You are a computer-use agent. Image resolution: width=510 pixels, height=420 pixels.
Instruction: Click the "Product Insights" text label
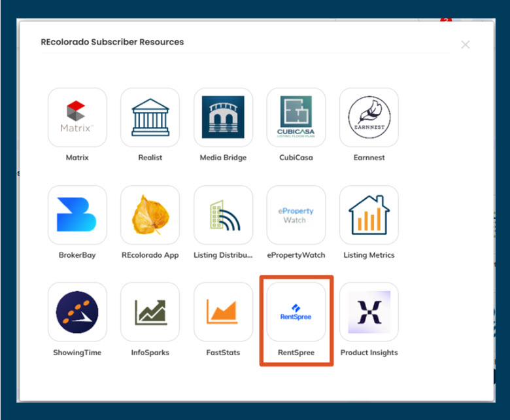(x=369, y=353)
